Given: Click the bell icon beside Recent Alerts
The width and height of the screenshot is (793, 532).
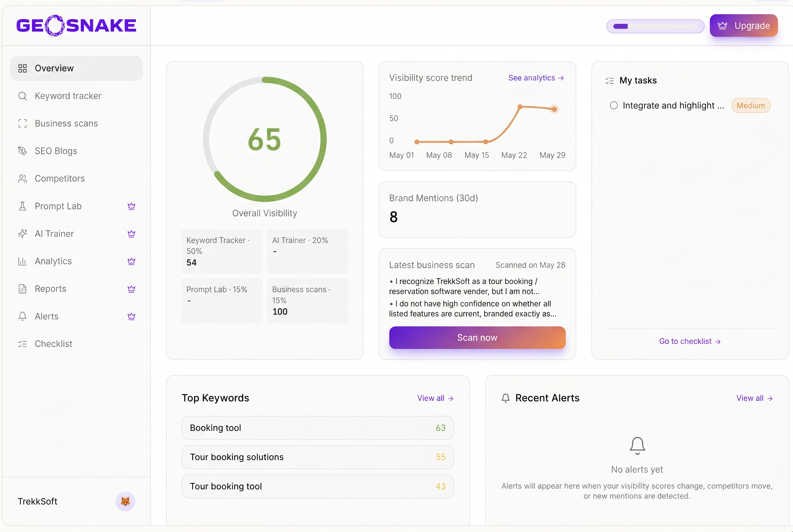Looking at the screenshot, I should point(505,398).
